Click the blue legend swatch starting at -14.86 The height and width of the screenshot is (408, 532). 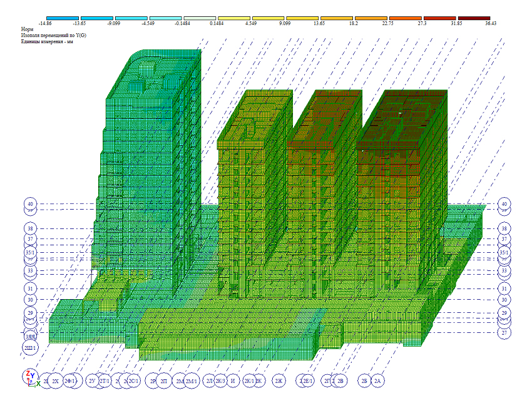[63, 19]
